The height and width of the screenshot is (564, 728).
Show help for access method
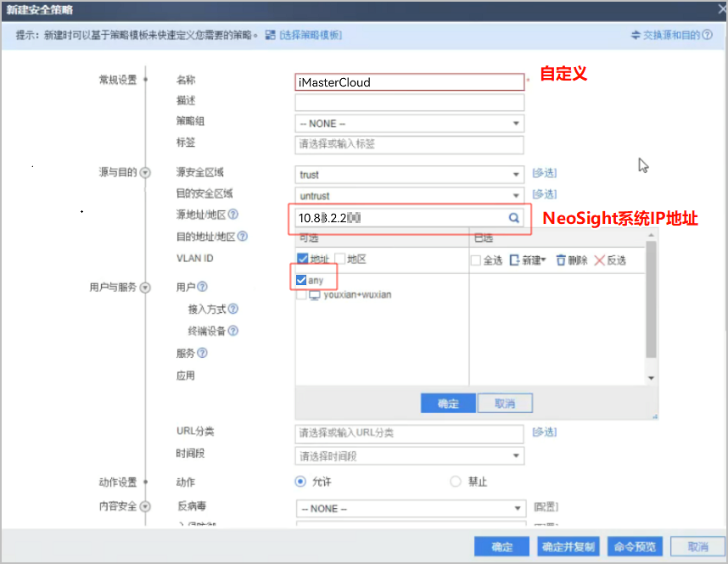click(x=233, y=309)
